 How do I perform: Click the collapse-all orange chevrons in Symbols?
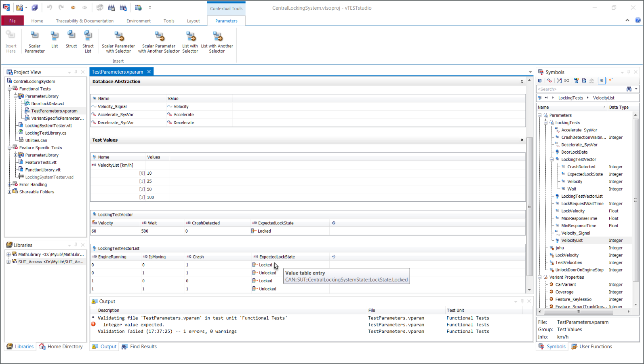[611, 80]
